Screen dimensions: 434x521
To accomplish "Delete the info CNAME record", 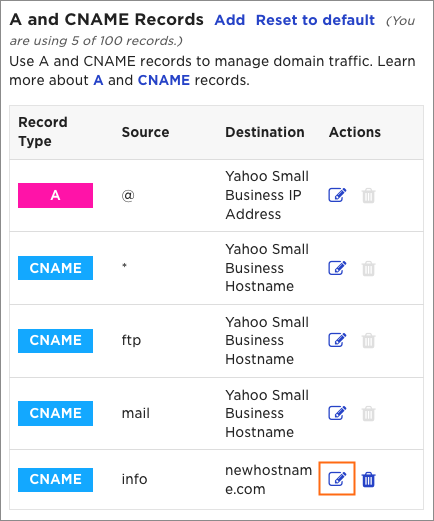I will pos(368,479).
